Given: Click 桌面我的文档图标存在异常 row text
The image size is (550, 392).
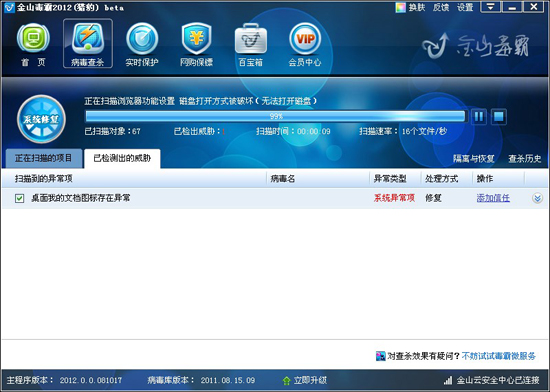Looking at the screenshot, I should 81,198.
